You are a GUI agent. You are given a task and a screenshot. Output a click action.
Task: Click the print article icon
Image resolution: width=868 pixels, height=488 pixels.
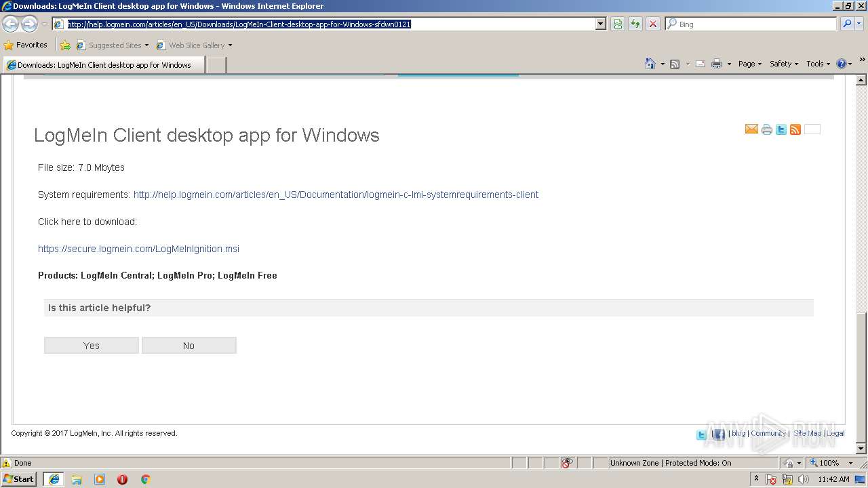(x=767, y=129)
